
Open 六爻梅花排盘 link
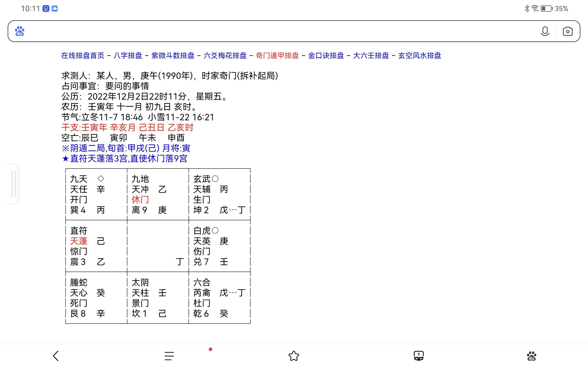coord(225,55)
